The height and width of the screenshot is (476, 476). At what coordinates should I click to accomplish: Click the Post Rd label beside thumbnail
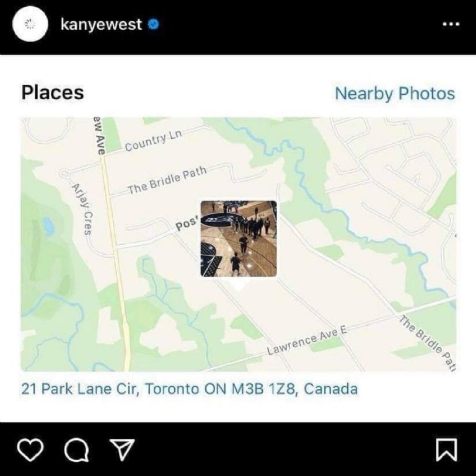coord(187,224)
